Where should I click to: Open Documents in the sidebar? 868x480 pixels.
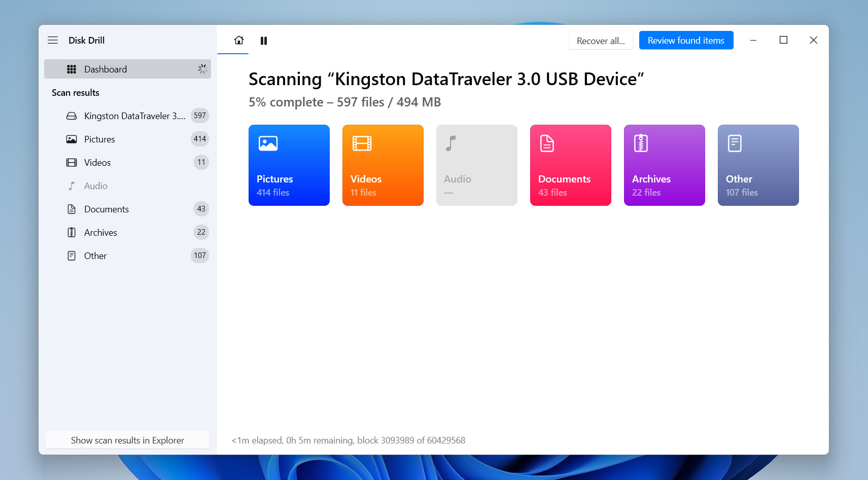coord(127,209)
